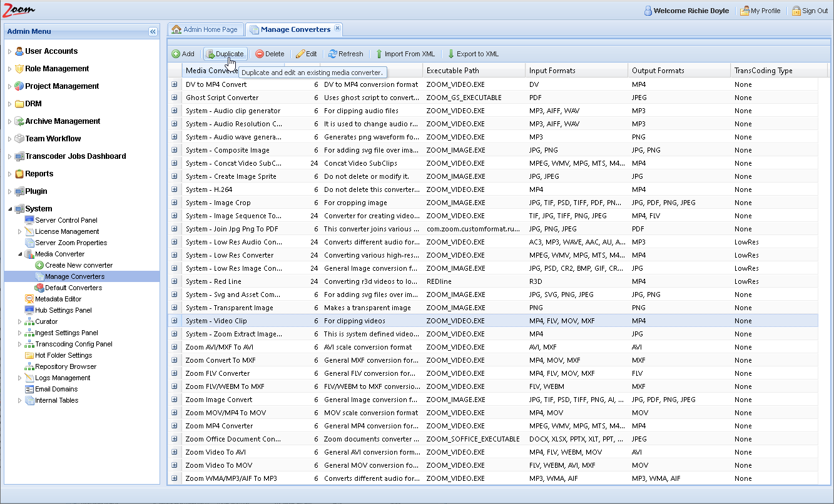This screenshot has height=504, width=834.
Task: Close the Manage Converters tab
Action: 337,28
